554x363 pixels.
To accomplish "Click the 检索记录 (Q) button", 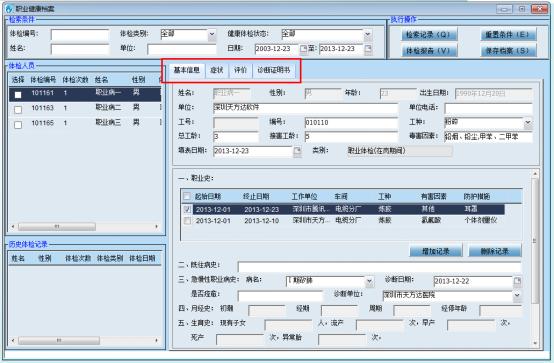I will (428, 35).
